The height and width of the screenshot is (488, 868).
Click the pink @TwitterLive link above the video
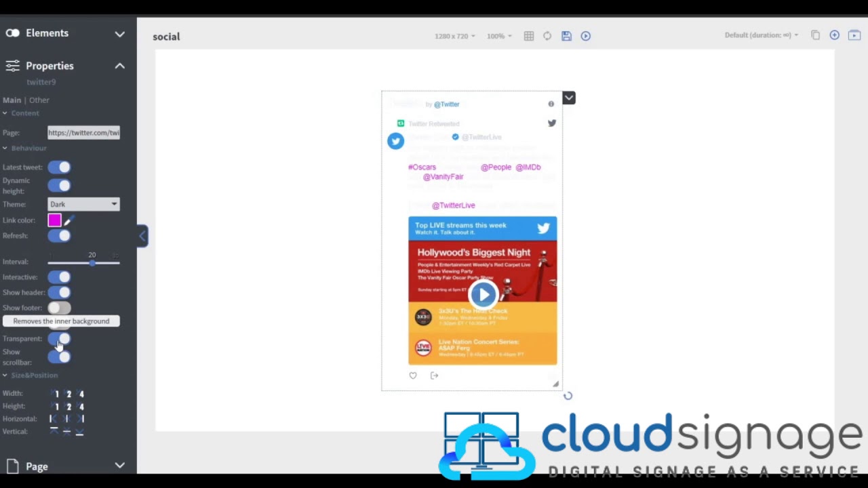coord(453,205)
